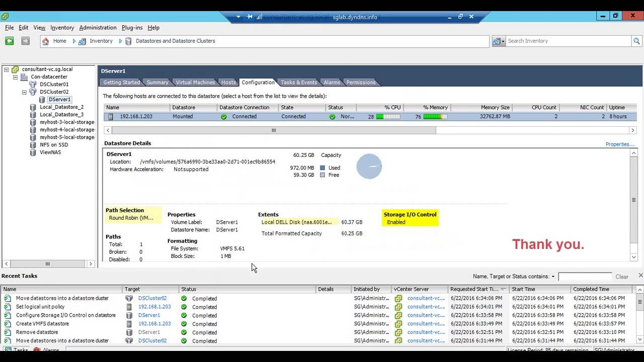Open the Tasks status bar button

[x=17, y=350]
